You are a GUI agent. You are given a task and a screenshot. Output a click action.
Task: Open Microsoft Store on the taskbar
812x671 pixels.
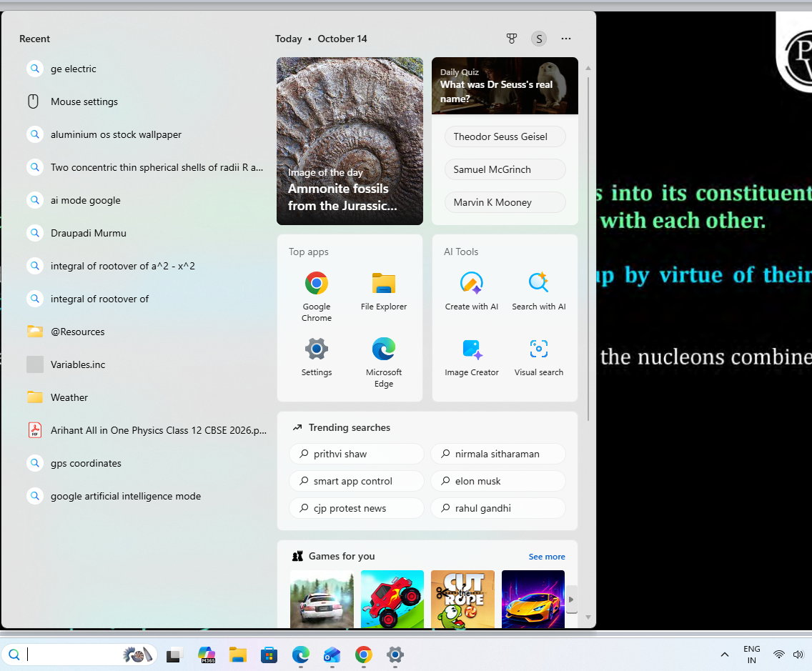tap(269, 655)
